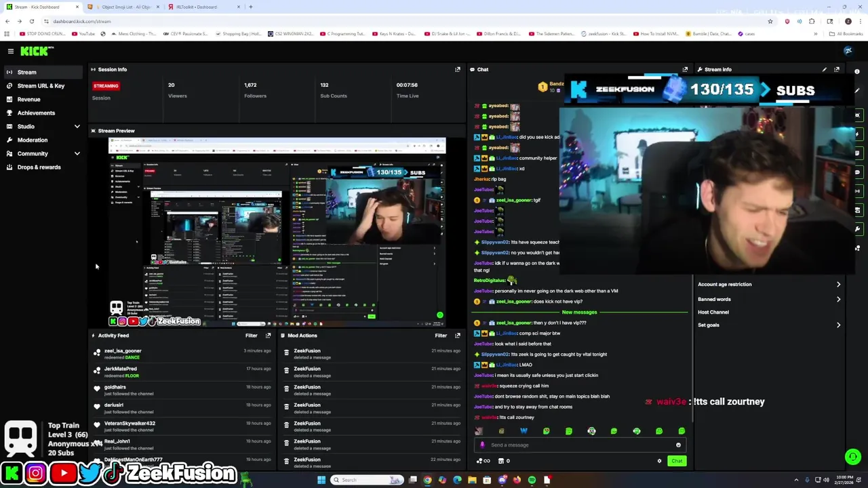The height and width of the screenshot is (488, 868).
Task: Open Achievements in sidebar
Action: [x=36, y=113]
